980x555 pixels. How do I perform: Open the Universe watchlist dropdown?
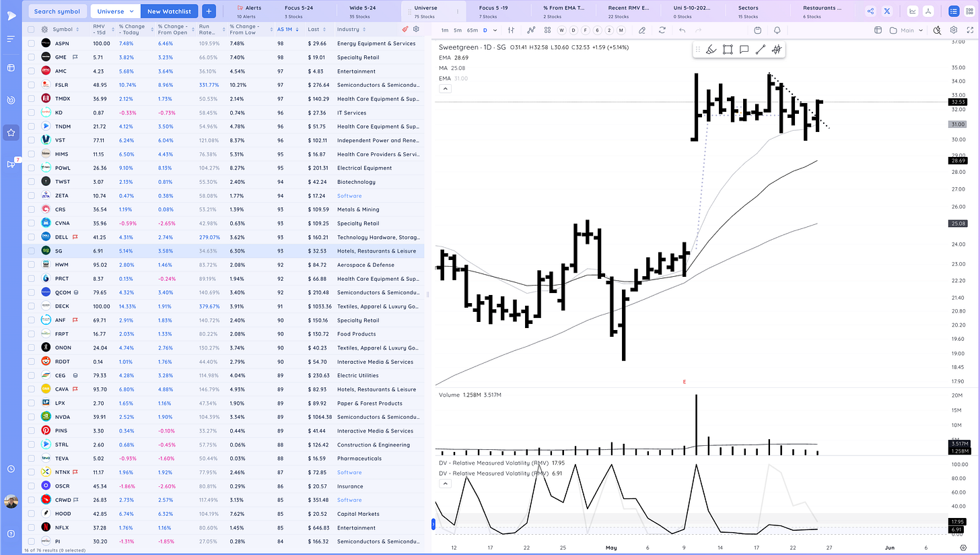pos(115,11)
